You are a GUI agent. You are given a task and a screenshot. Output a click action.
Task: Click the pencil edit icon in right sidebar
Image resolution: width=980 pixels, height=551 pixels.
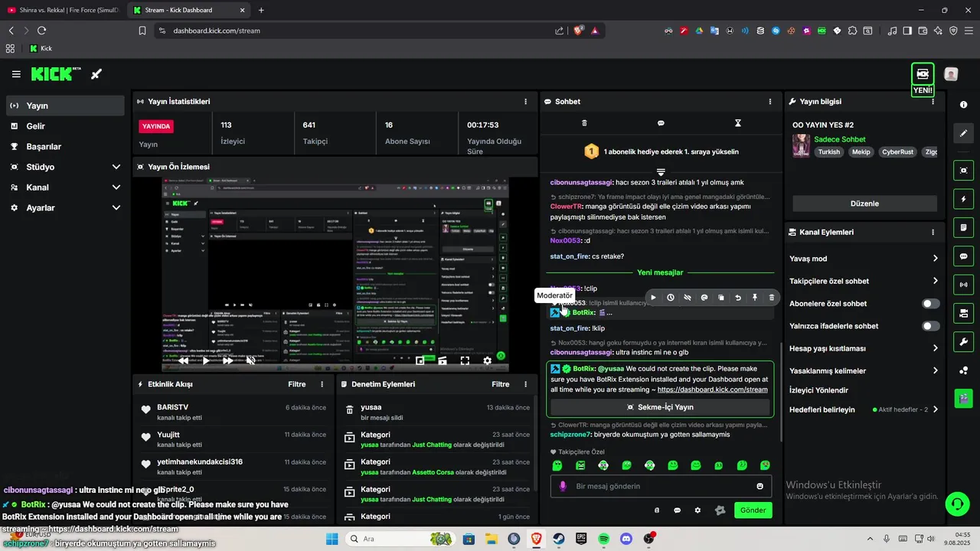pos(964,133)
